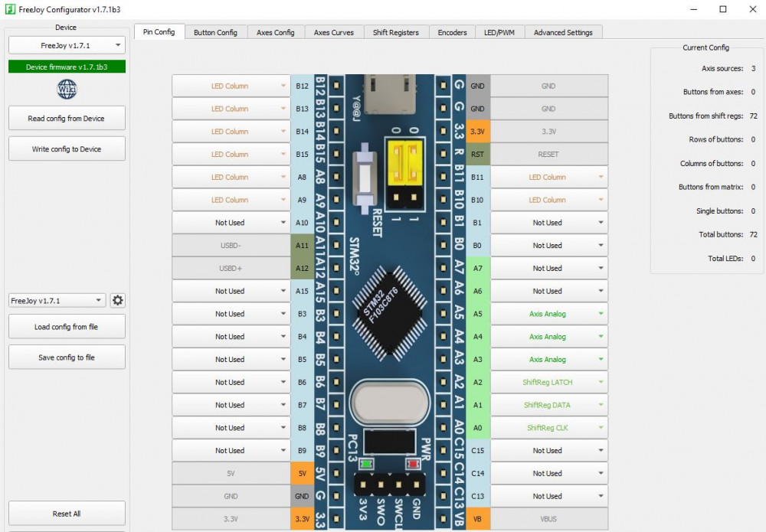Open pin C13 function dropdown
This screenshot has height=532, width=766.
click(549, 496)
